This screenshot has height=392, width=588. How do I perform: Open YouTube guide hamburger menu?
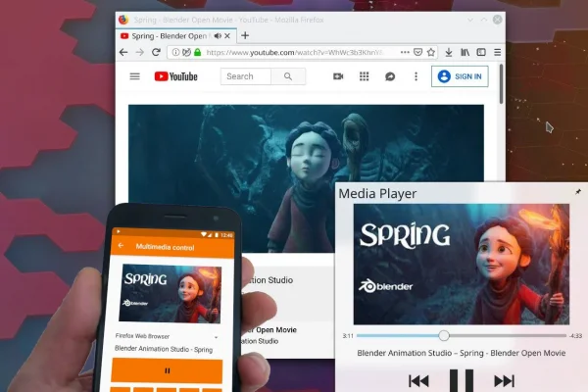point(134,76)
